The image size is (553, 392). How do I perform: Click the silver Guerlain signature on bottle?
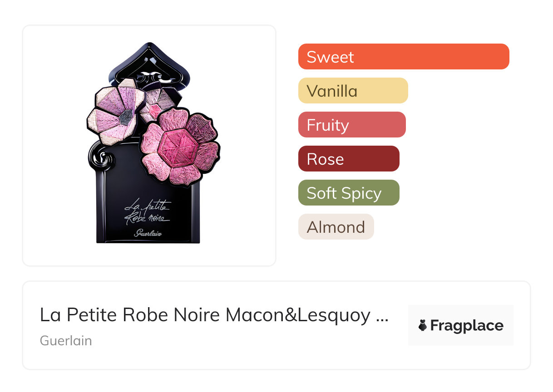[148, 233]
